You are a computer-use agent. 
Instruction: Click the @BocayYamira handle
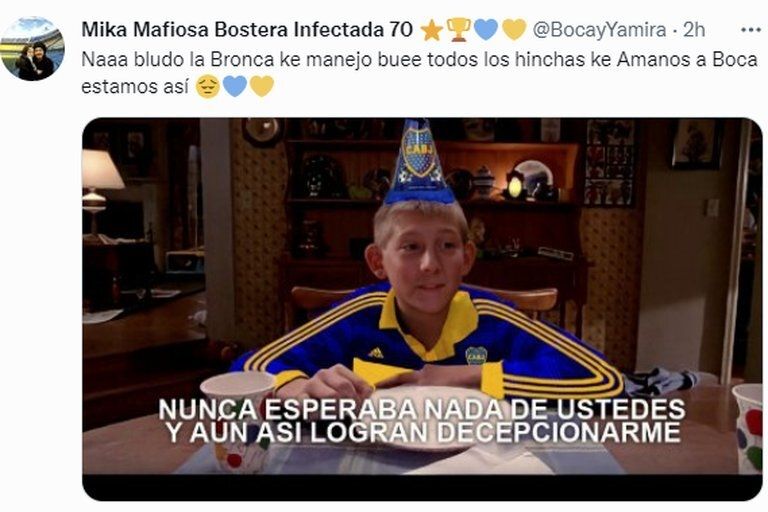click(x=599, y=30)
